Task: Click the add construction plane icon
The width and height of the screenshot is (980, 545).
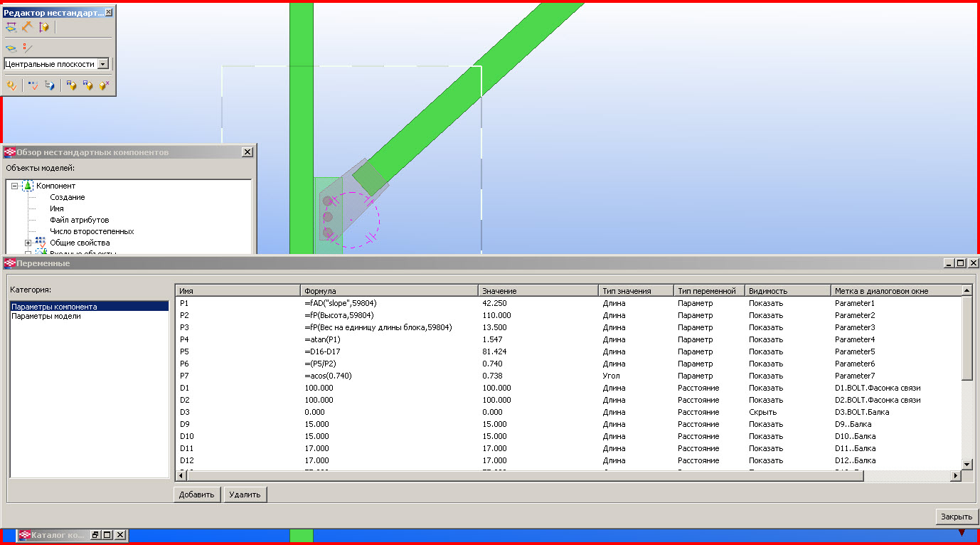Action: (x=11, y=48)
